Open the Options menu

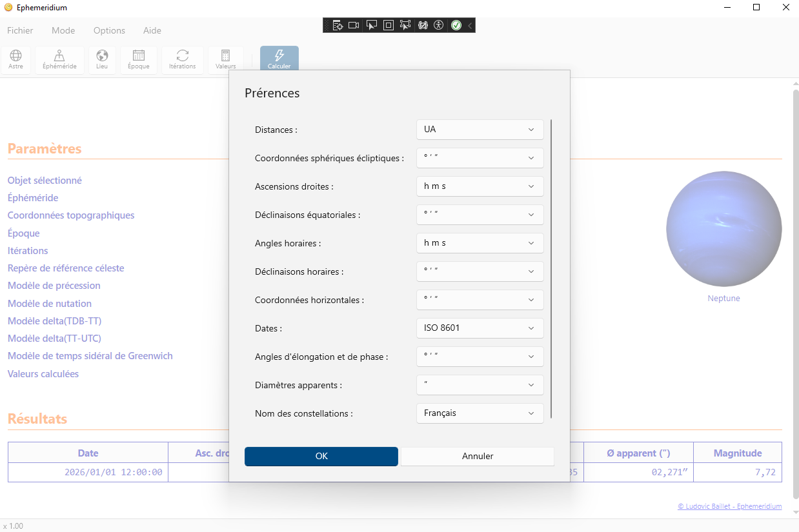click(109, 30)
